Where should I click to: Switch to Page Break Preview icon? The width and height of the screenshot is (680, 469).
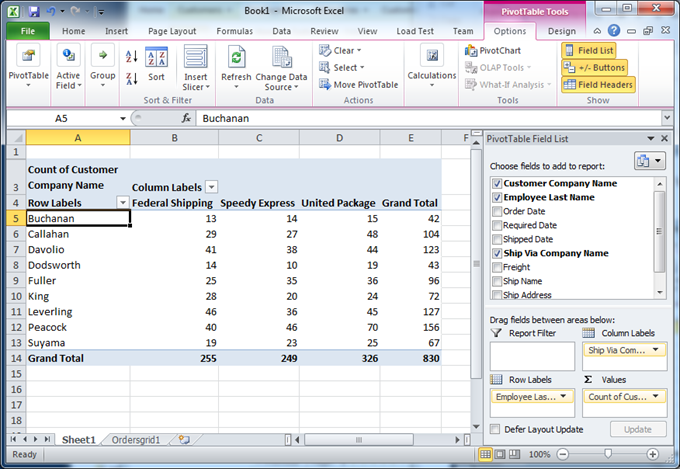click(514, 454)
